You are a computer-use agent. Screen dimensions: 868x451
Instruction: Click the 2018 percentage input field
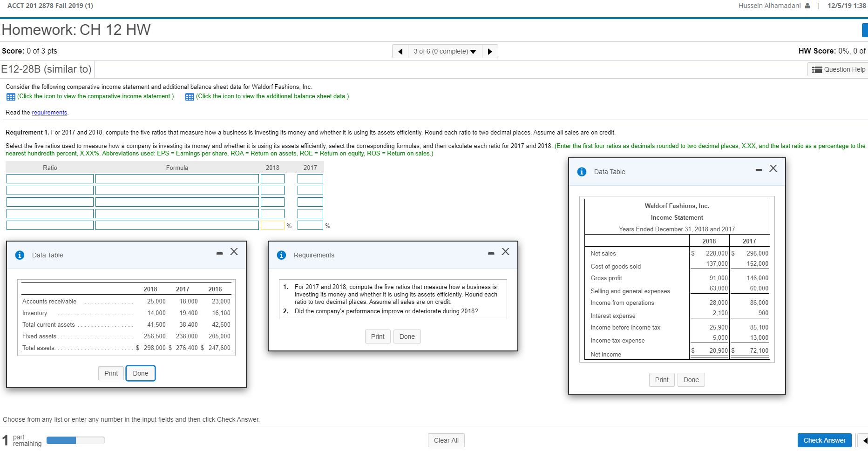point(273,225)
